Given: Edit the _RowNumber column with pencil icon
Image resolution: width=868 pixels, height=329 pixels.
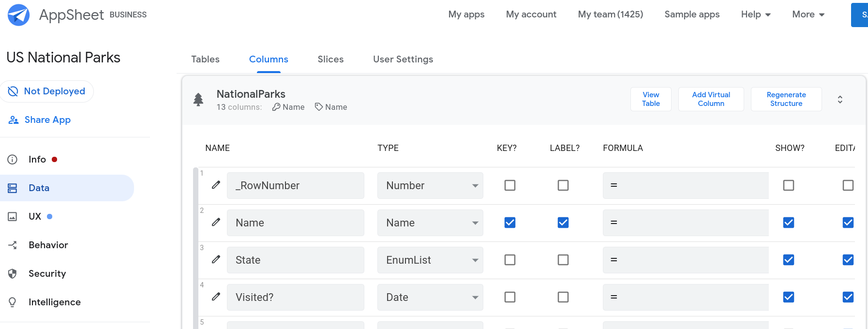Looking at the screenshot, I should tap(216, 185).
